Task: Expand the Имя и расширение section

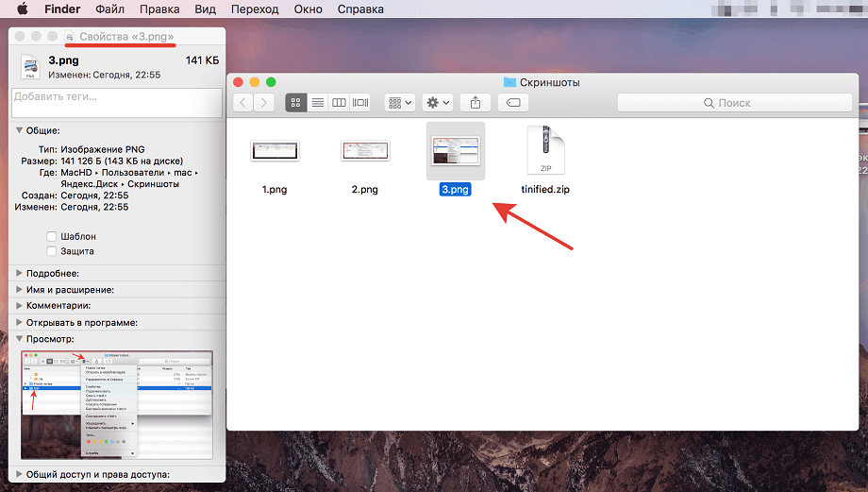Action: [x=19, y=289]
